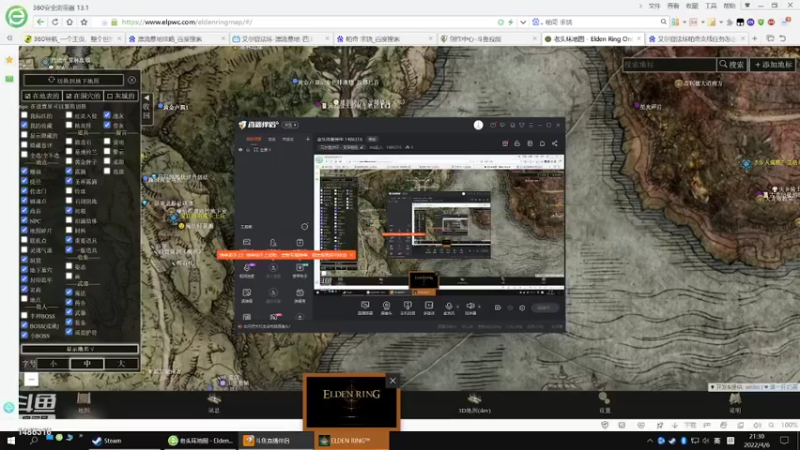
Task: Click the share icon in the streaming window
Action: tap(555, 144)
